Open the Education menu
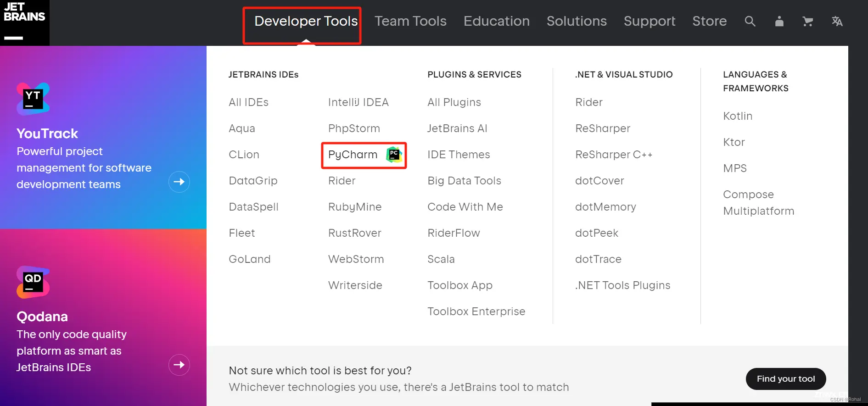This screenshot has width=868, height=406. 497,21
